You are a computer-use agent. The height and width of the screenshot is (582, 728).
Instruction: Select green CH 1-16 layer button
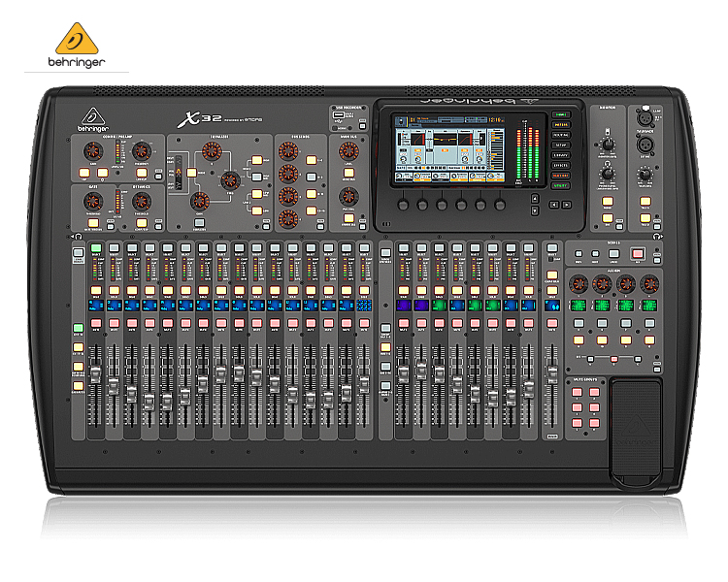coord(78,328)
